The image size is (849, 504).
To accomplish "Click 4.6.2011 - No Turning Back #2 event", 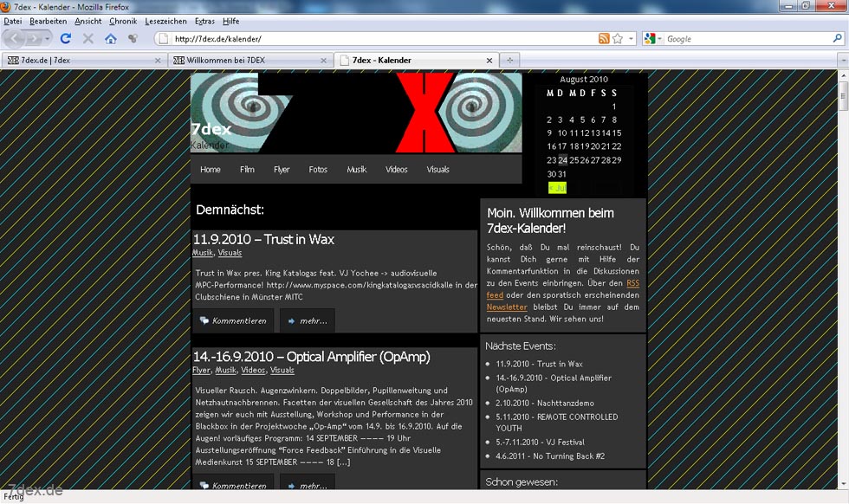I will click(x=550, y=456).
